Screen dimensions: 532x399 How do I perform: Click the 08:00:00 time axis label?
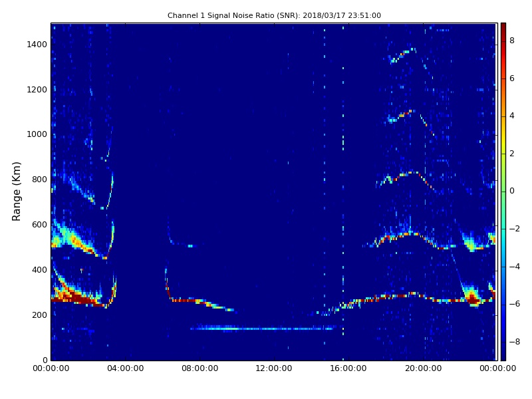tap(200, 368)
